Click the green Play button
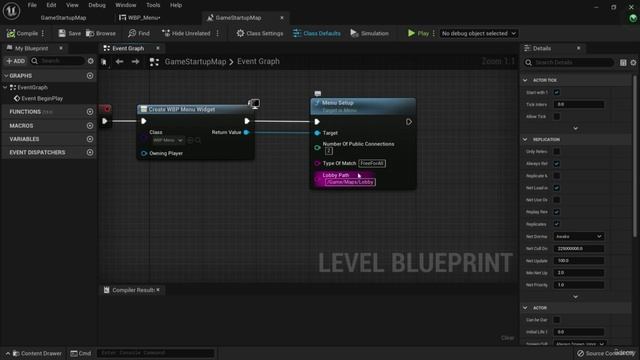640x360 pixels. [418, 33]
